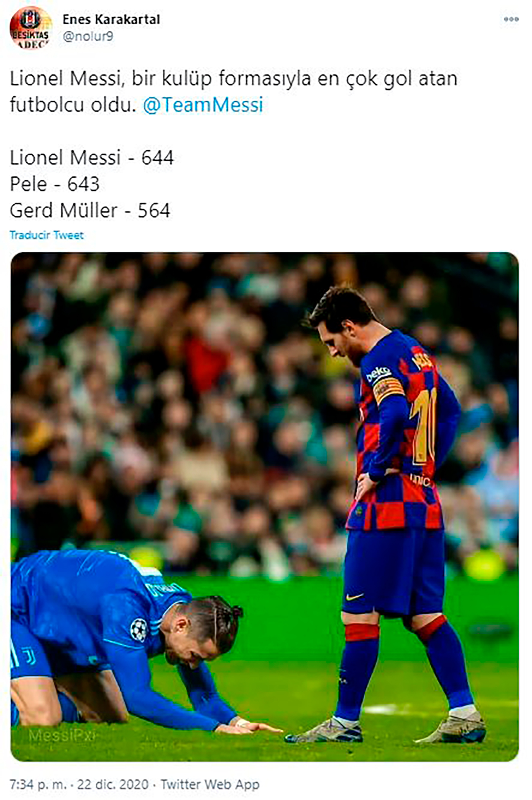Open the @TeamMessi mention

point(203,104)
